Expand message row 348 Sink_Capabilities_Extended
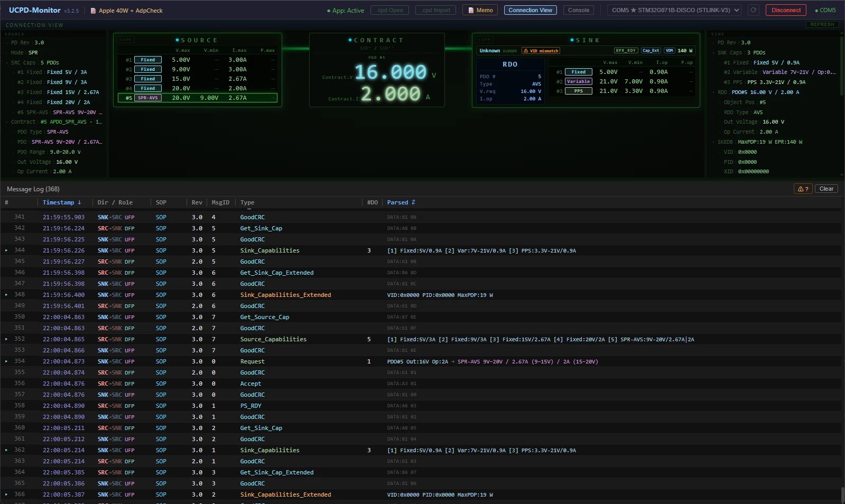Viewport: 845px width, 504px height. pyautogui.click(x=6, y=295)
